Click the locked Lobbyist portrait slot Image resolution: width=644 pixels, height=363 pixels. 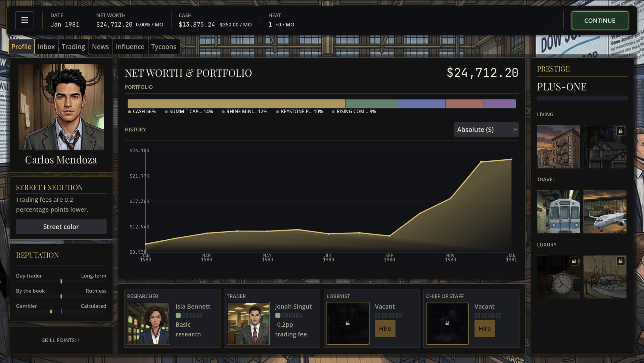[348, 323]
